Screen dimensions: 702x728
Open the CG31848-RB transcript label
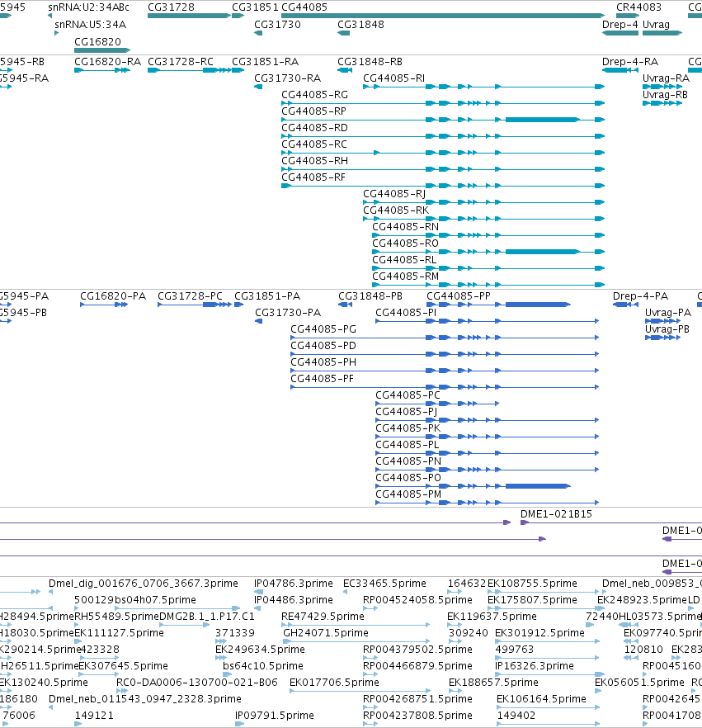370,62
